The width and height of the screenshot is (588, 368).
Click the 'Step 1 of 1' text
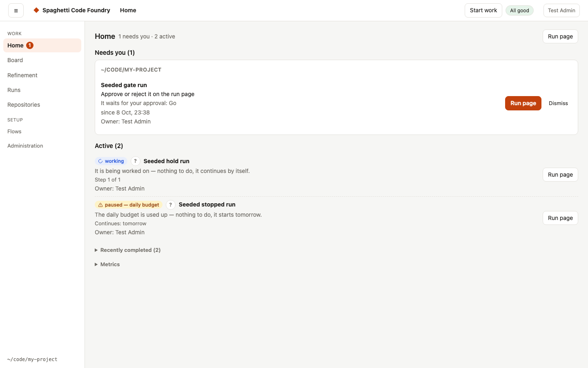click(107, 180)
